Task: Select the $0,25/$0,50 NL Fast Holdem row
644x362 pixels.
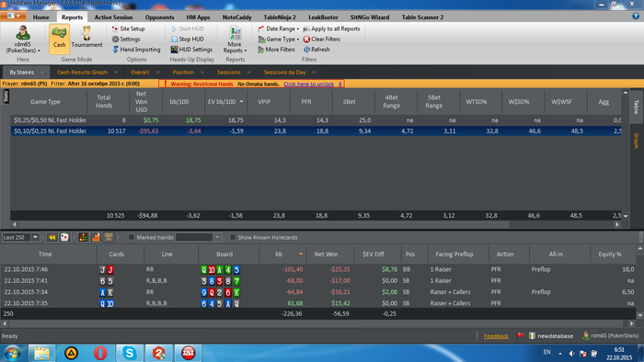Action: 316,120
